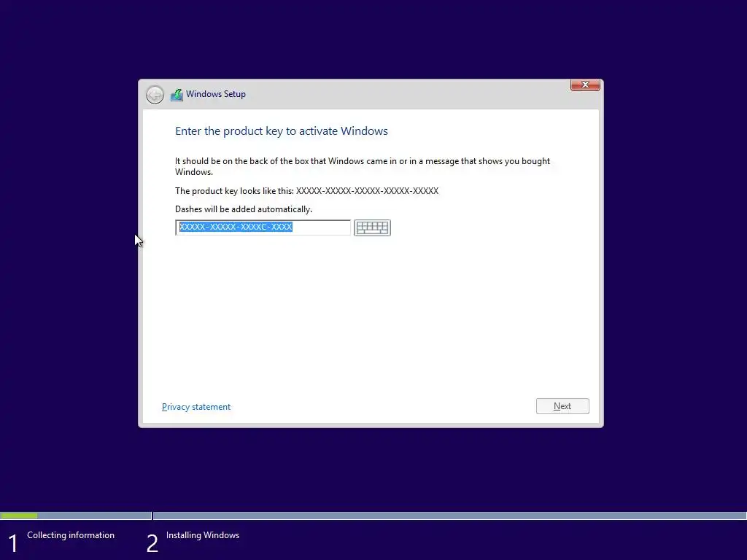
Task: Open the Privacy statement link
Action: (196, 407)
